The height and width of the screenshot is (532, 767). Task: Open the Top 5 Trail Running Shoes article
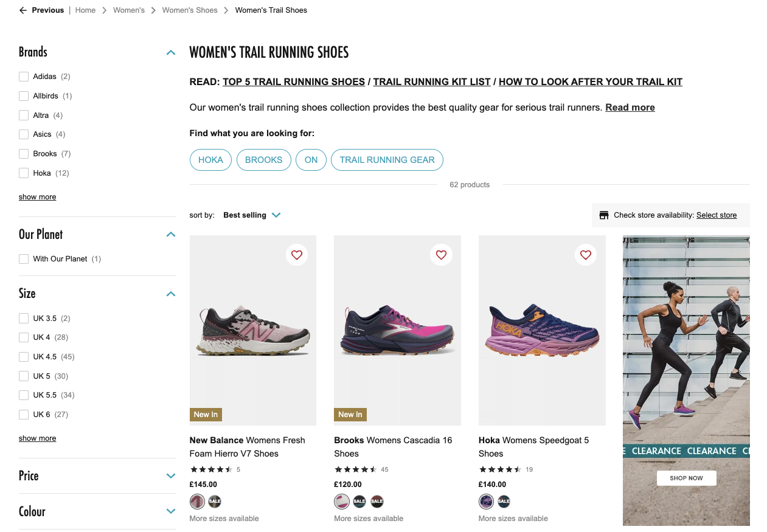294,82
